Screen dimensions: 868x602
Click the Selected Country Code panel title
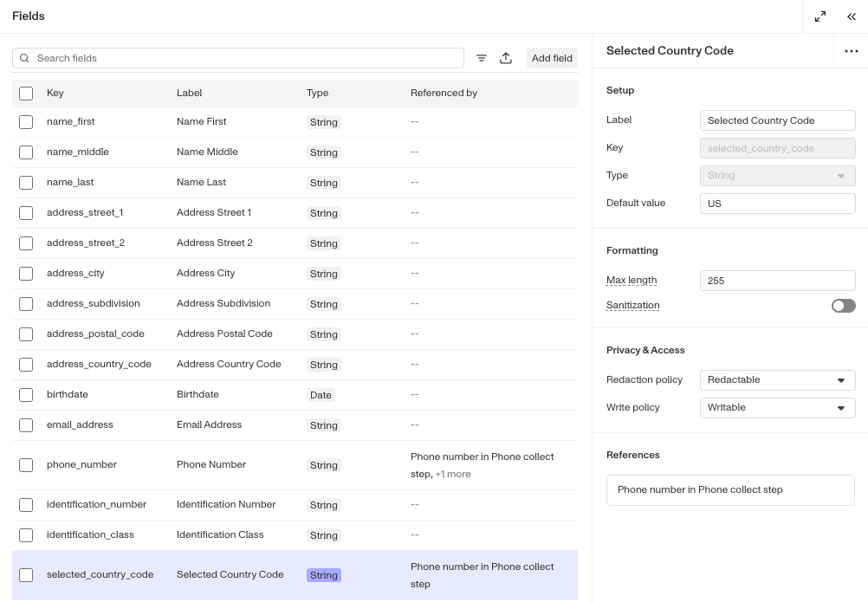[x=670, y=51]
